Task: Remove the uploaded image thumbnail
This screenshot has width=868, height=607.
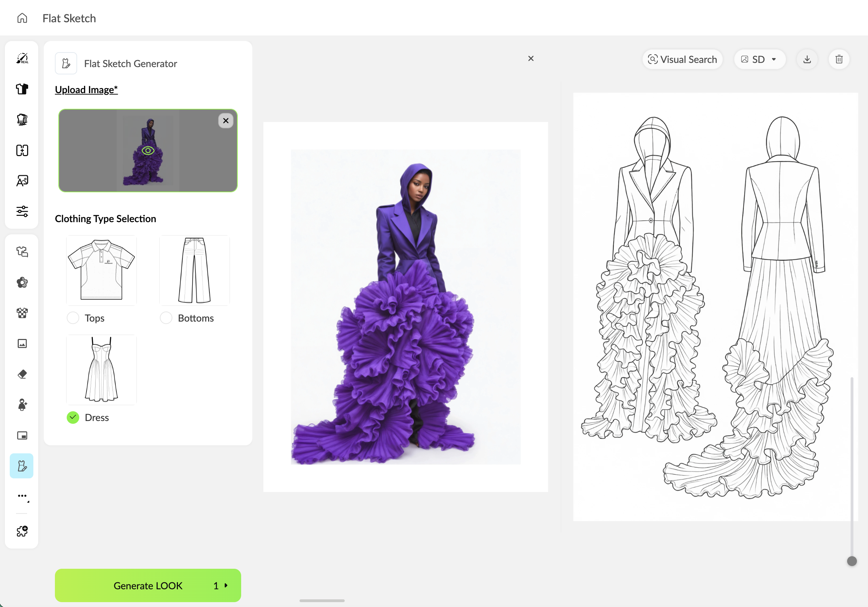Action: 226,121
